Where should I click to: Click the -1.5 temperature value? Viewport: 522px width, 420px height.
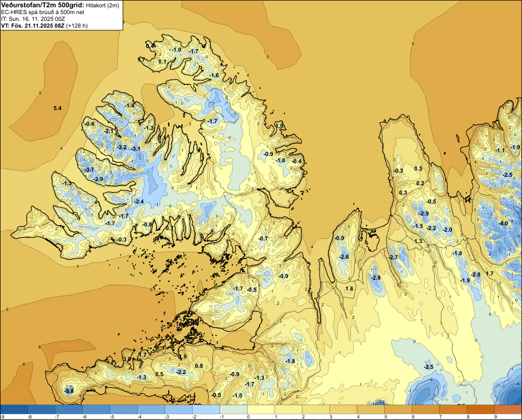[418, 226]
